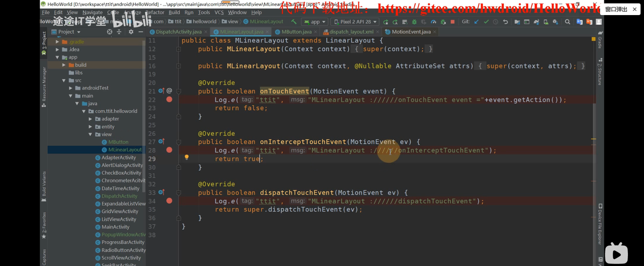Toggle the 1: Project tool window
Viewport: 644px width, 266px height.
[44, 42]
